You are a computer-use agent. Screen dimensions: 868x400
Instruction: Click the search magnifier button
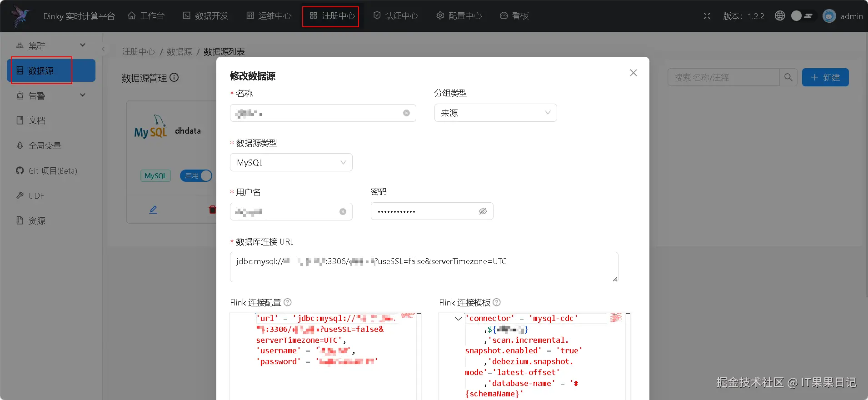788,77
